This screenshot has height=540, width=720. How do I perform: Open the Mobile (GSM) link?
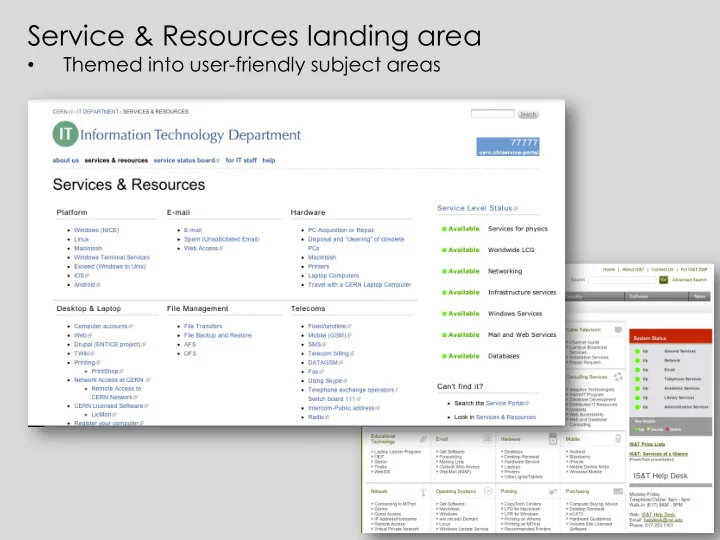[x=329, y=335]
